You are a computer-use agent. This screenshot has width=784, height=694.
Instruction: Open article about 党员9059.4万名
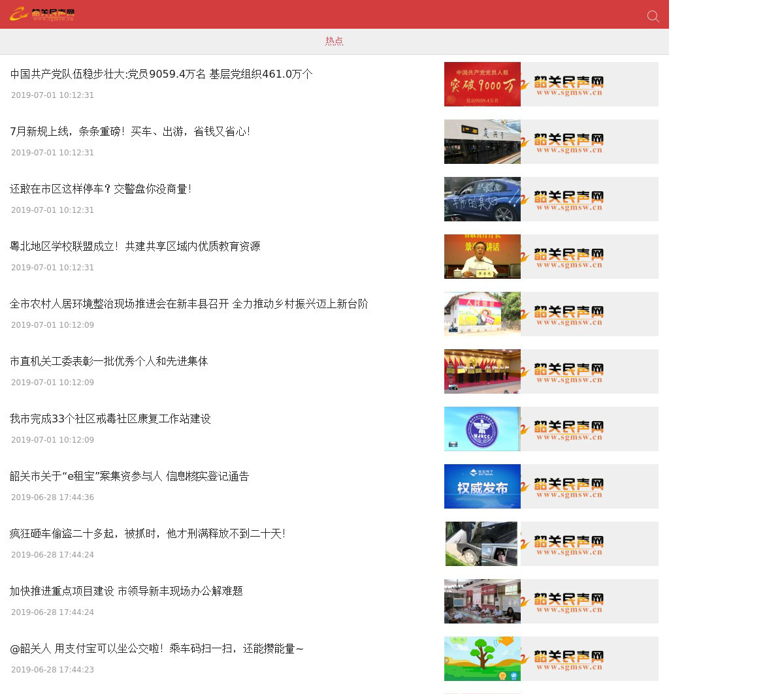pyautogui.click(x=161, y=74)
